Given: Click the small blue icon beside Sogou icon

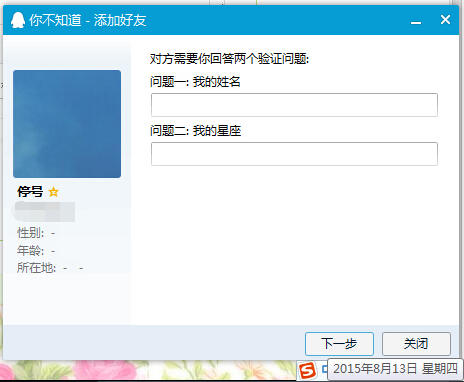Looking at the screenshot, I should [325, 369].
